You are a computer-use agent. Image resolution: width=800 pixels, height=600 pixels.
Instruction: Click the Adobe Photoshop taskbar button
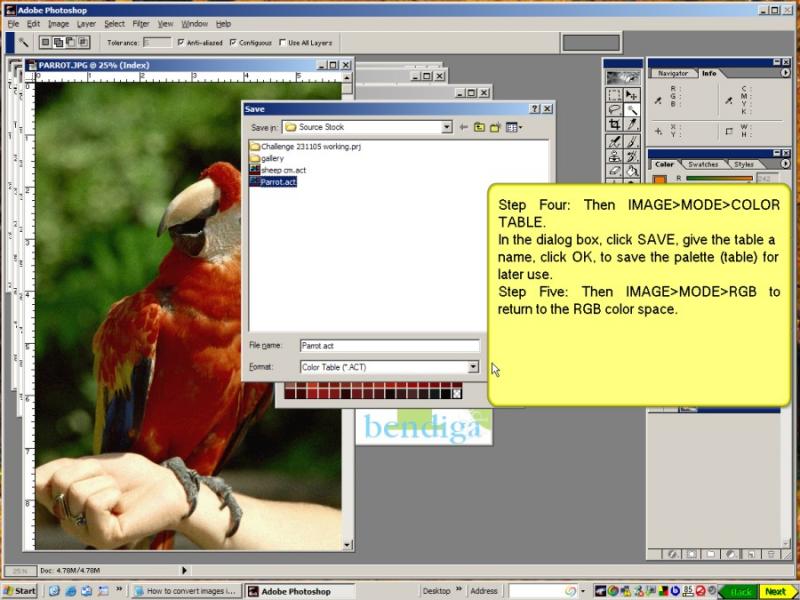pyautogui.click(x=299, y=591)
